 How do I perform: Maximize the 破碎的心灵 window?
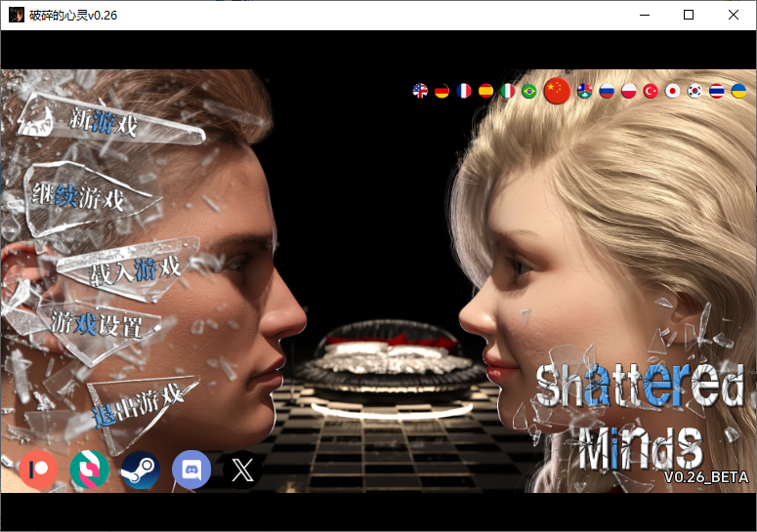point(689,15)
